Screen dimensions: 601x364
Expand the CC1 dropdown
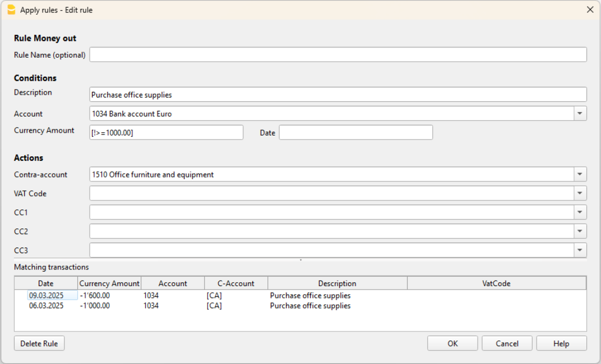(x=580, y=212)
